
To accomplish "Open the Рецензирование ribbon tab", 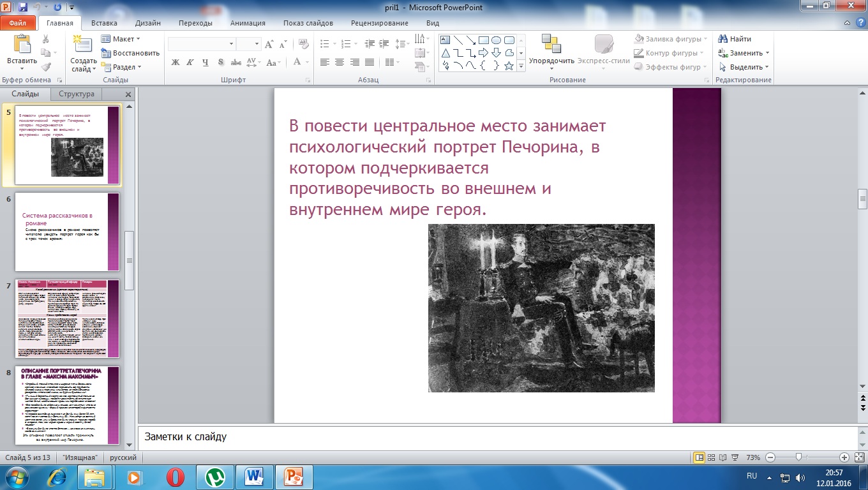I will tap(380, 23).
